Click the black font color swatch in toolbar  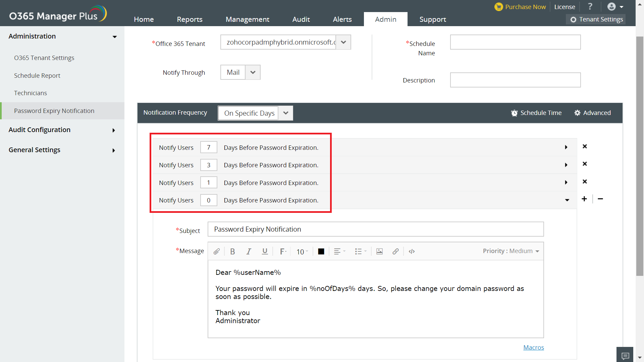pyautogui.click(x=321, y=251)
